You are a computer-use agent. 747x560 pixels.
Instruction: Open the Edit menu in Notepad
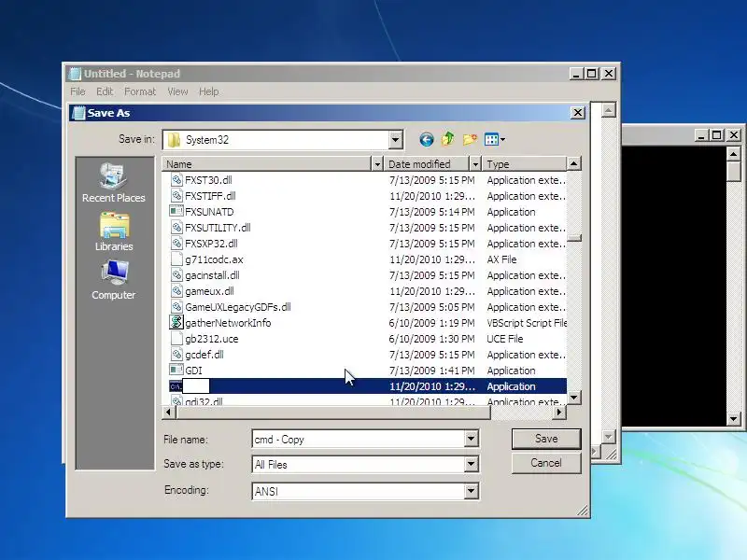(x=105, y=91)
